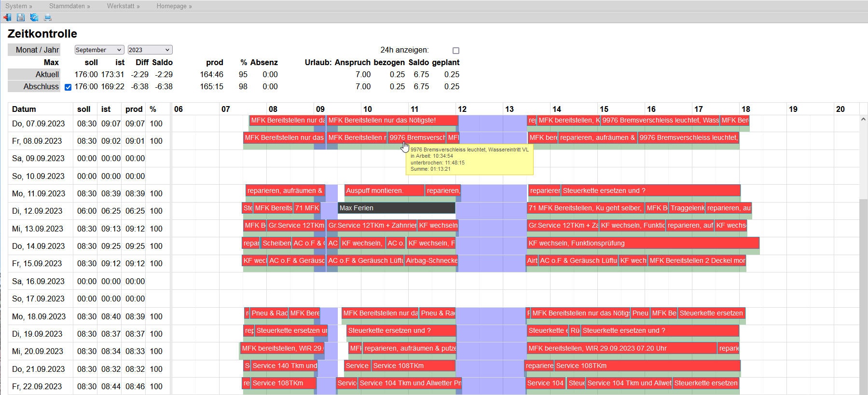The height and width of the screenshot is (395, 868).
Task: Uncheck the Abschluss row checkbox
Action: tap(68, 87)
